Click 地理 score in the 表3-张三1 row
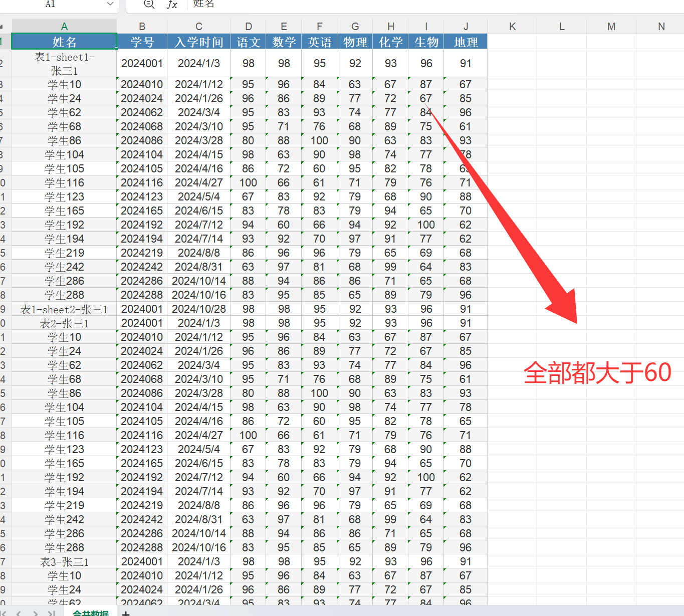 click(x=466, y=562)
